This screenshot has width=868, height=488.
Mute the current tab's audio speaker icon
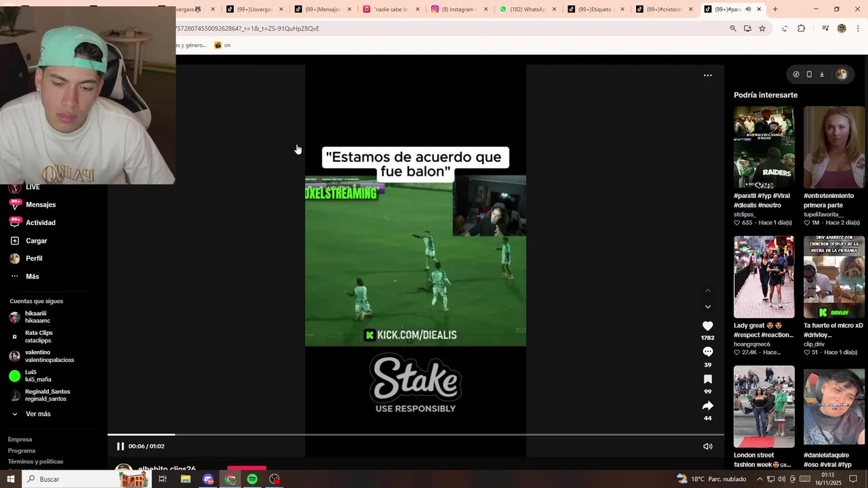(748, 9)
